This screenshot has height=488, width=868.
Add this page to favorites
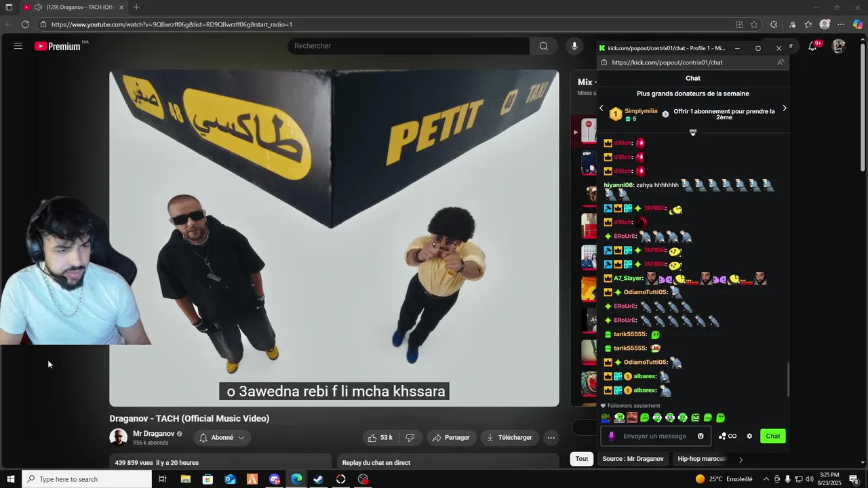tap(754, 24)
